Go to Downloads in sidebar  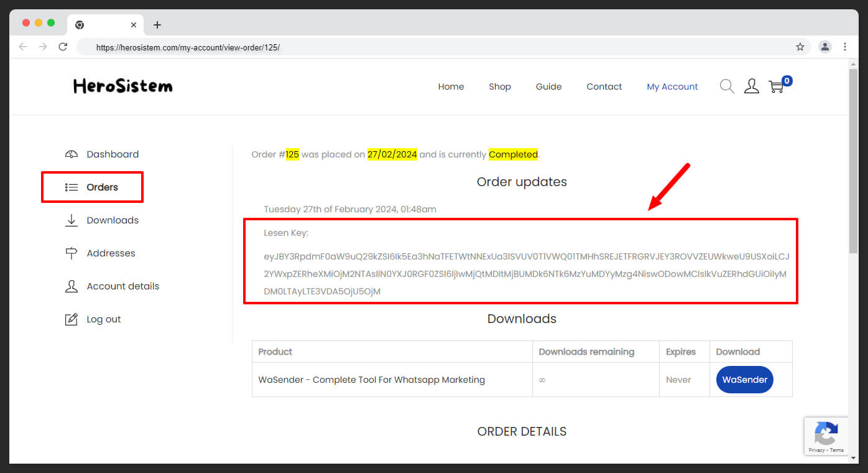[112, 220]
